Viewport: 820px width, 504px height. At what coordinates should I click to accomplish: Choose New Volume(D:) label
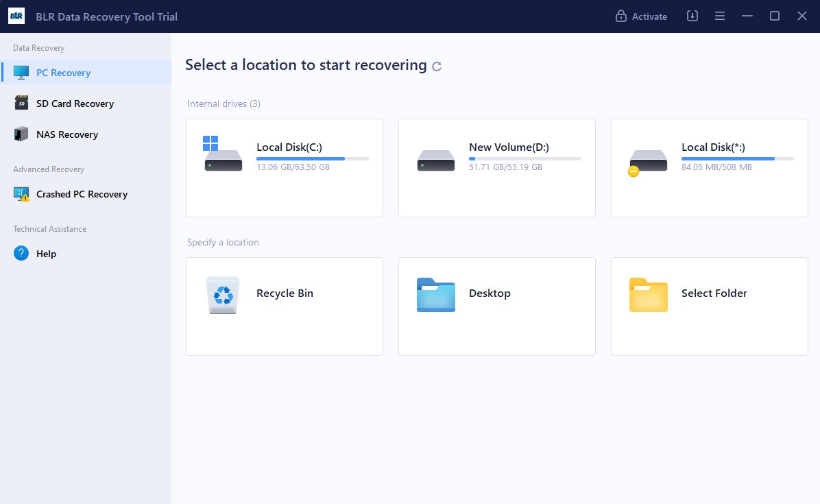click(509, 147)
